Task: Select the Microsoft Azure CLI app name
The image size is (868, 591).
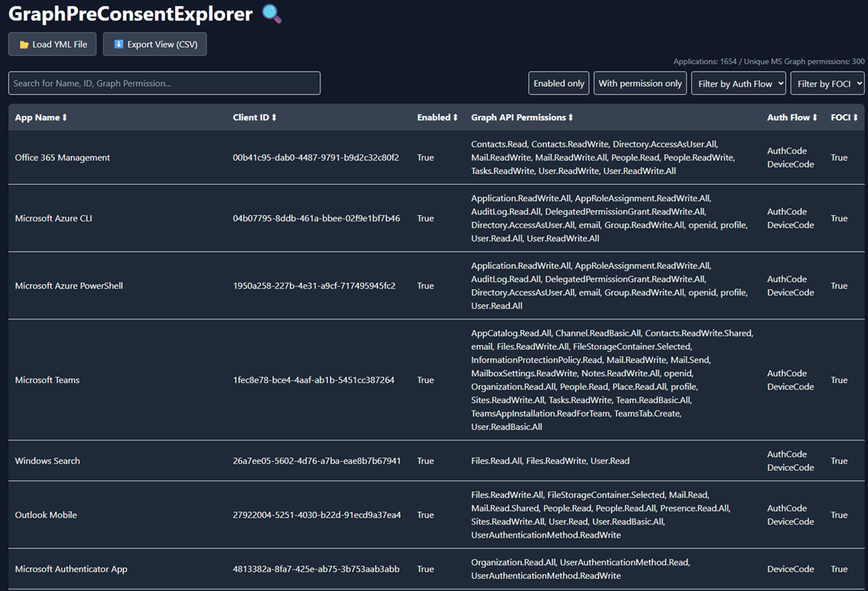Action: 53,218
